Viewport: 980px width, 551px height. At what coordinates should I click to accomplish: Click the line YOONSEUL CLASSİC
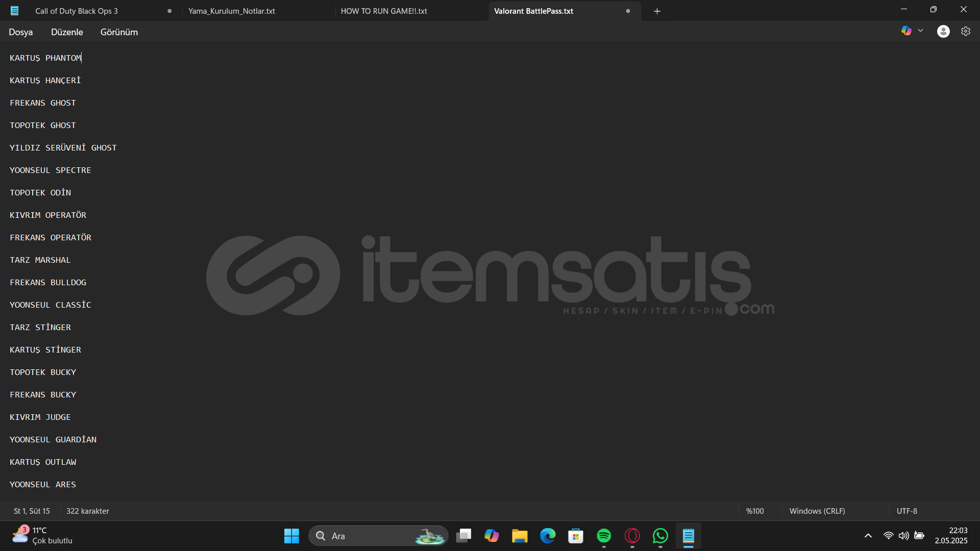pos(51,305)
